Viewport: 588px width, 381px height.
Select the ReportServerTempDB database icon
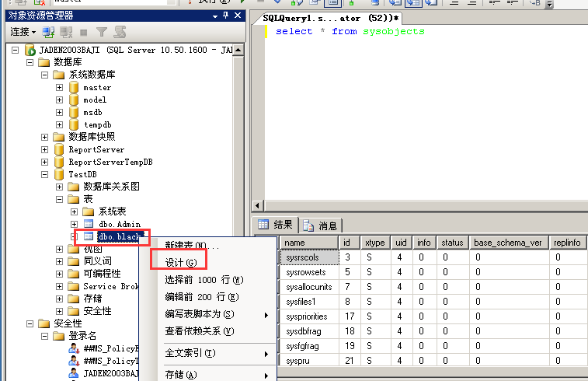[59, 162]
